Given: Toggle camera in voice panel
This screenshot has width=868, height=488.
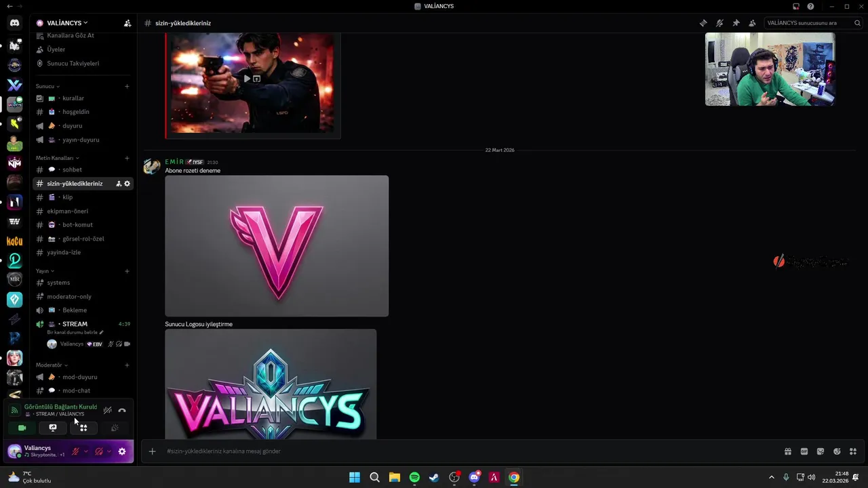Looking at the screenshot, I should 22,428.
